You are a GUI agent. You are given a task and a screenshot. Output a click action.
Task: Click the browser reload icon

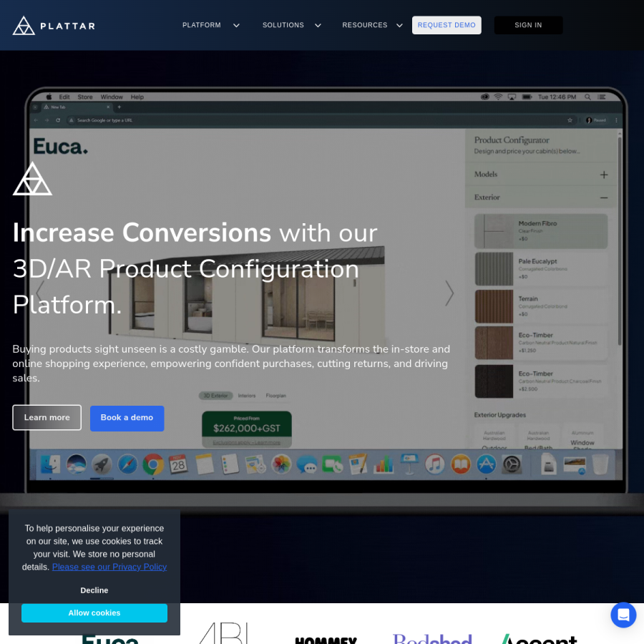[x=58, y=120]
